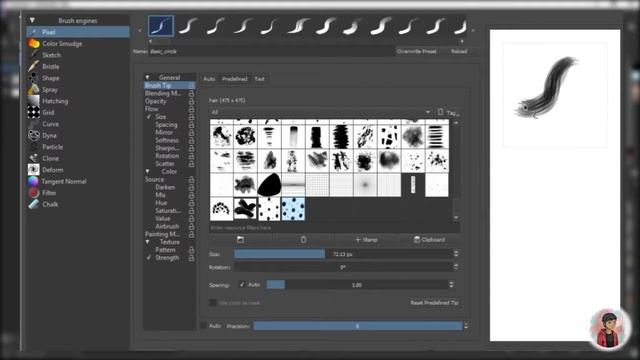640x360 pixels.
Task: Click the Stamp button
Action: point(366,240)
